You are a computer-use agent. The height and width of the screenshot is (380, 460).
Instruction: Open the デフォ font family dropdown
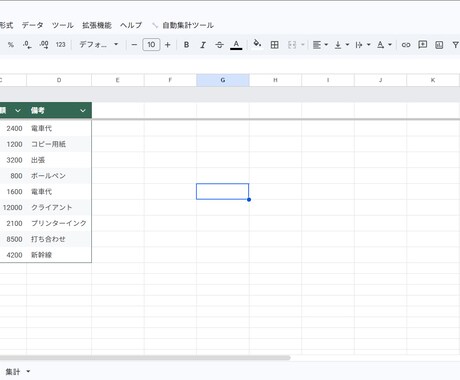[99, 45]
